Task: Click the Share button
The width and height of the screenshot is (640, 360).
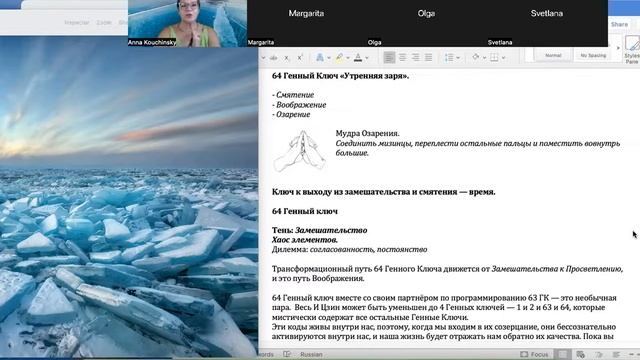Action: click(619, 24)
